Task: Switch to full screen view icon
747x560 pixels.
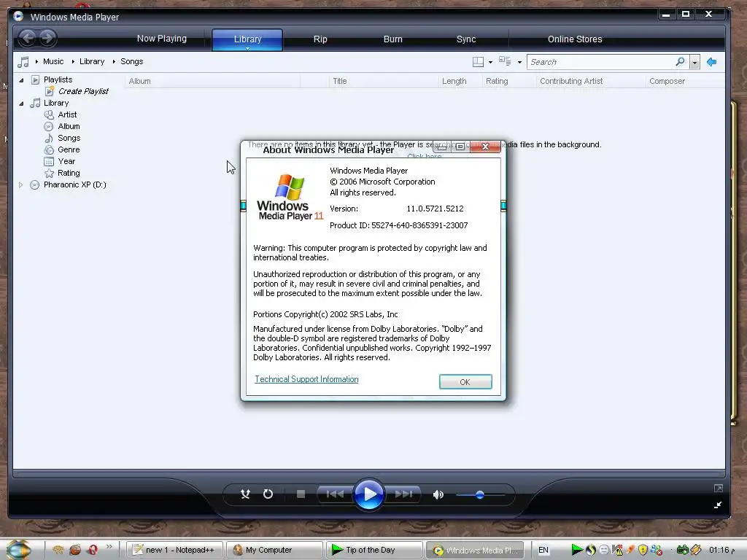Action: [x=718, y=488]
